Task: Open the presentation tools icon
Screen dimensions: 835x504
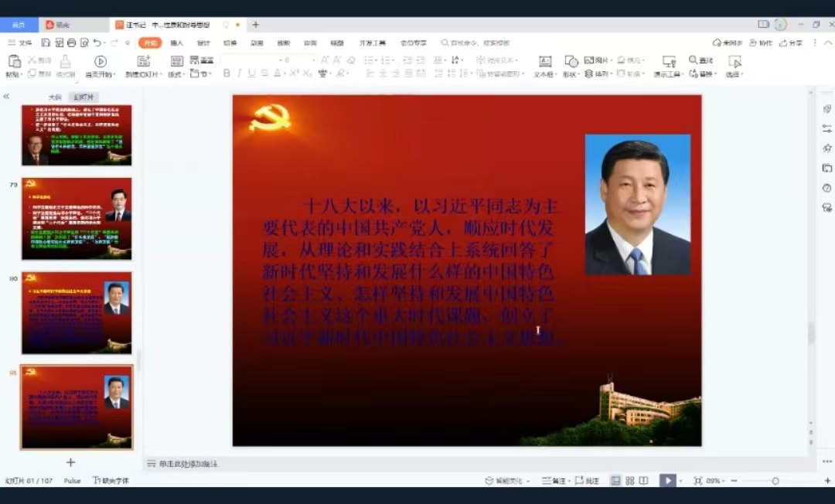Action: coord(668,61)
